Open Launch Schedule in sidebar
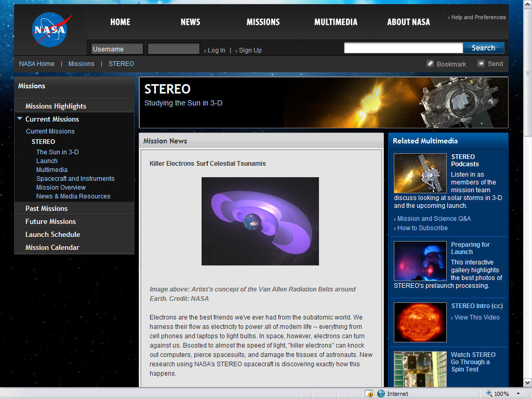 pyautogui.click(x=74, y=234)
